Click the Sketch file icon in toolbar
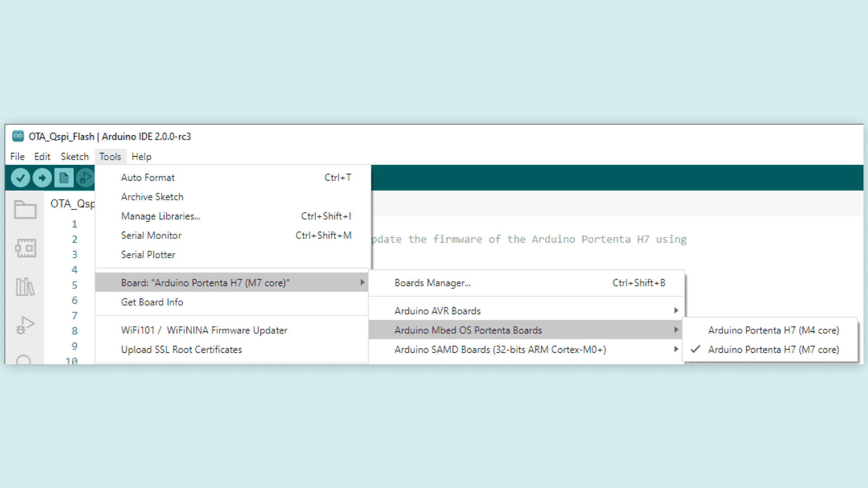The image size is (868, 488). click(x=64, y=178)
